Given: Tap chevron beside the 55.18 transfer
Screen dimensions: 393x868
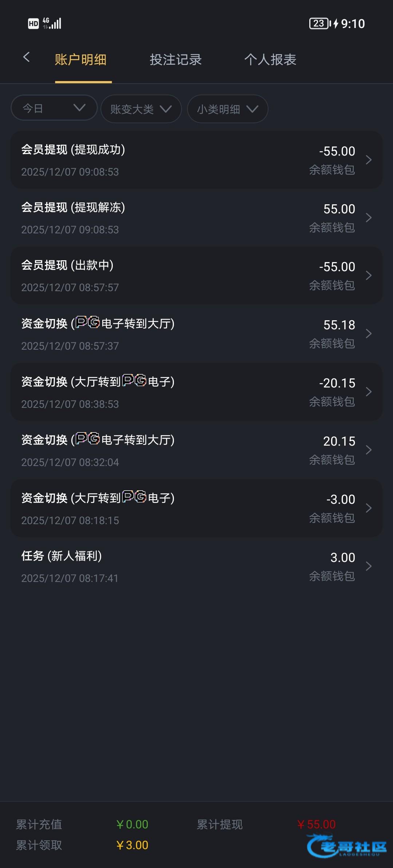Looking at the screenshot, I should (368, 334).
